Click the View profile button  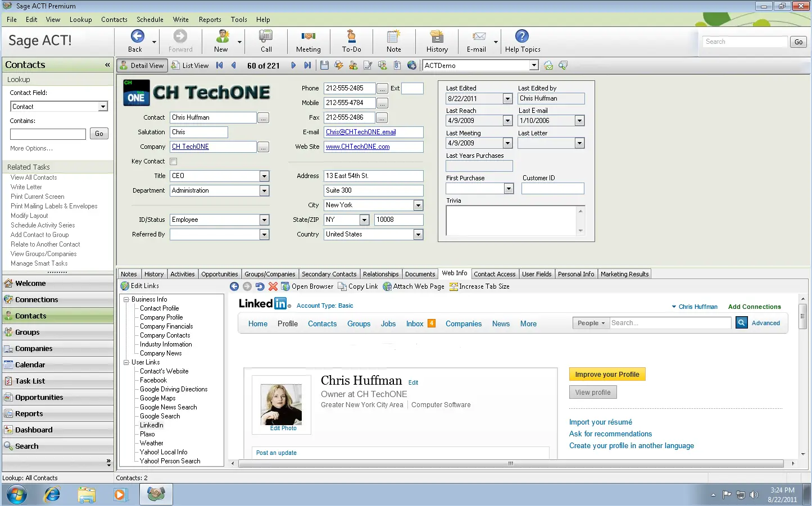click(593, 393)
